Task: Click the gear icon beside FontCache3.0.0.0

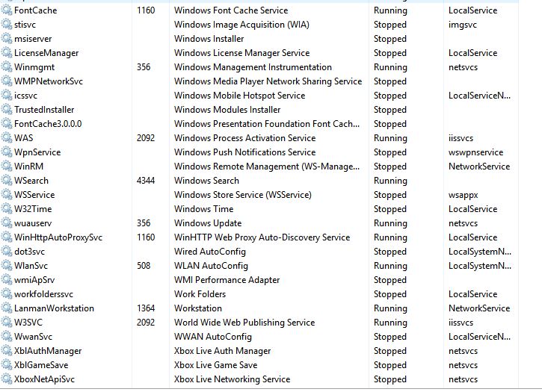Action: [x=7, y=124]
